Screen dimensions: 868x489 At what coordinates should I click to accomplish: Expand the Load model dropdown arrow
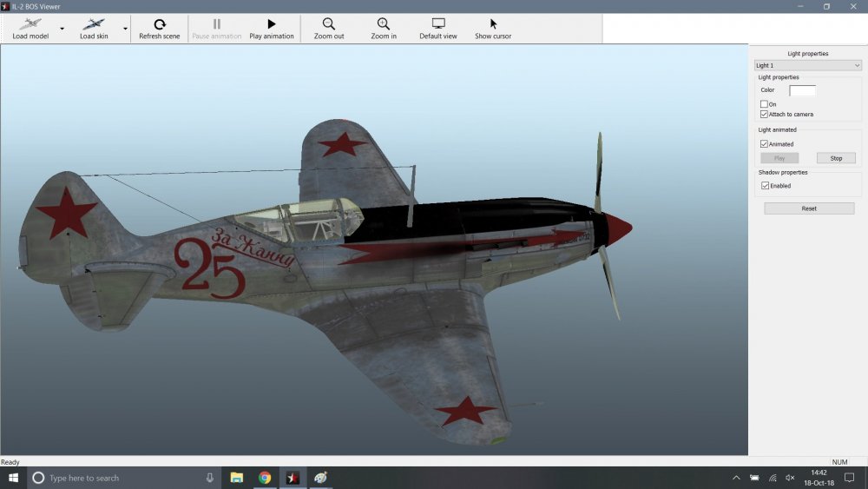click(62, 29)
